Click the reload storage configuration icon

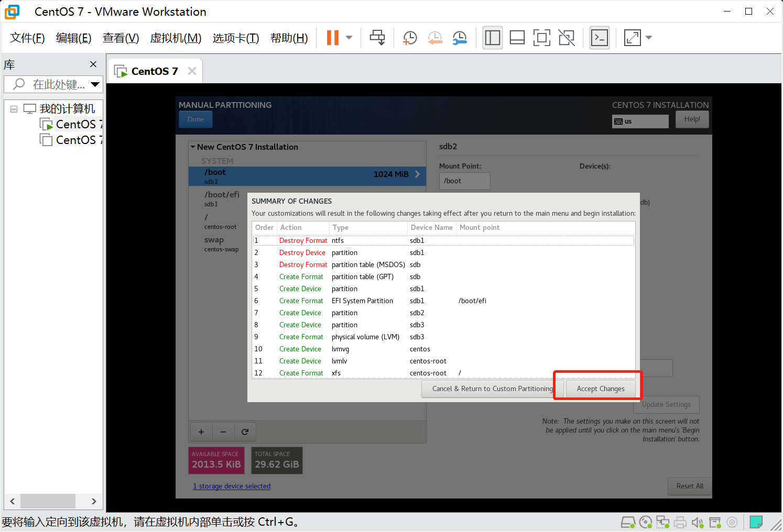(x=245, y=432)
